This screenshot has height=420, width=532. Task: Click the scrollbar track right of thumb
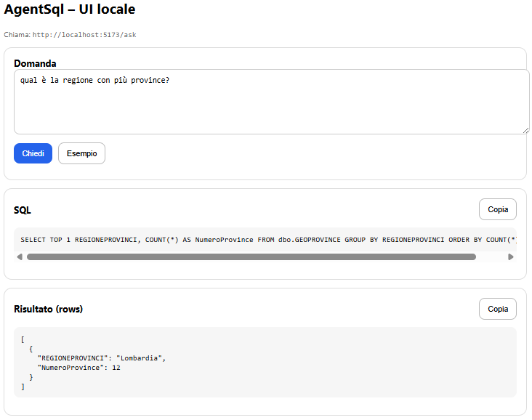point(491,257)
